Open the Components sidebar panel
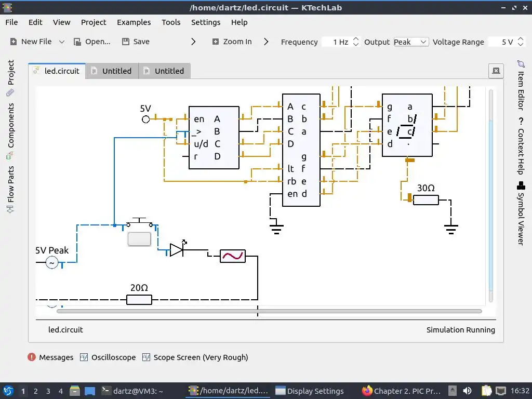532x399 pixels. click(10, 130)
